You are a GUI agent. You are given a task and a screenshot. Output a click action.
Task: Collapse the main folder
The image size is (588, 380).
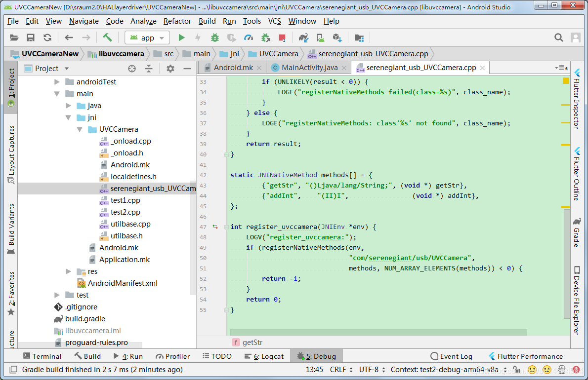[57, 94]
